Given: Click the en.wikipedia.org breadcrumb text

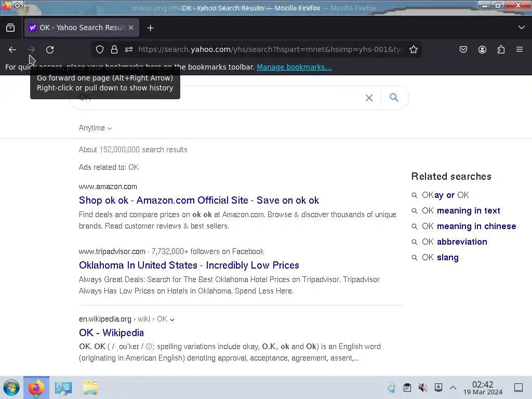Looking at the screenshot, I should click(x=105, y=319).
